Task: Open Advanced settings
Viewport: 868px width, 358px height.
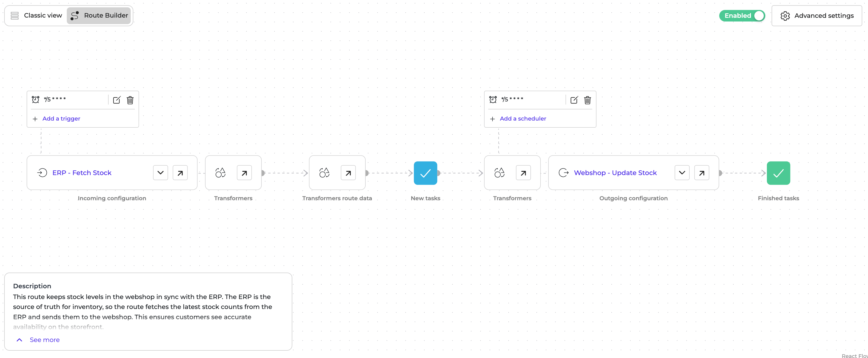Action: tap(817, 15)
